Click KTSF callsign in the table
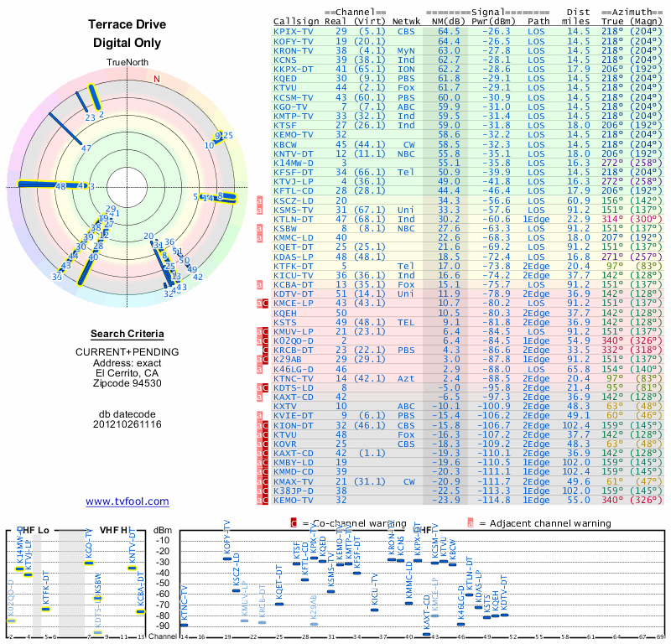Image resolution: width=671 pixels, height=644 pixels. 285,126
